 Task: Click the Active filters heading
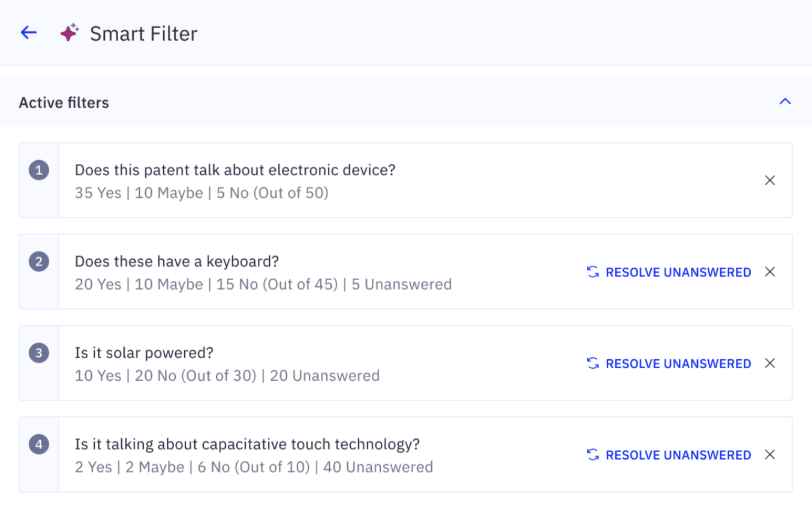[64, 103]
